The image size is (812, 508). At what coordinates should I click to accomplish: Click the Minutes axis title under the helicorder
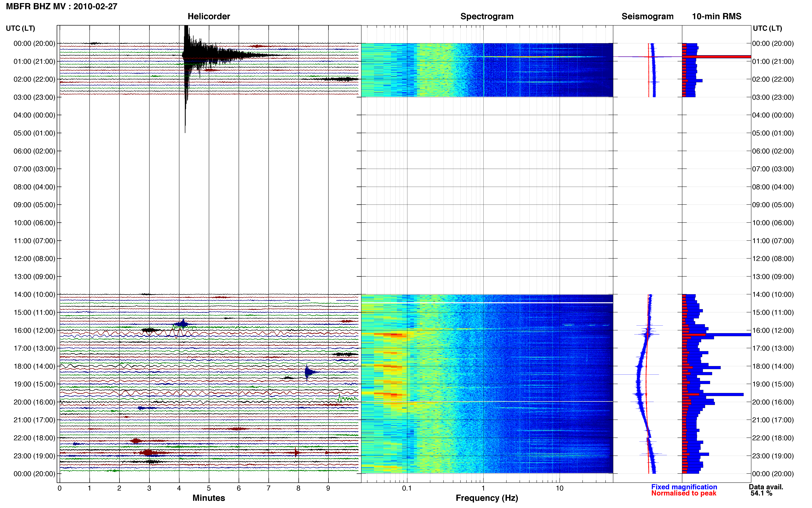click(x=209, y=498)
